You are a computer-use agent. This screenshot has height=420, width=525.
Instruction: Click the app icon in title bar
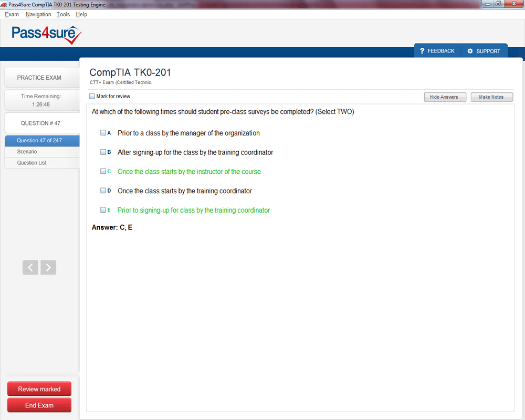pyautogui.click(x=3, y=4)
